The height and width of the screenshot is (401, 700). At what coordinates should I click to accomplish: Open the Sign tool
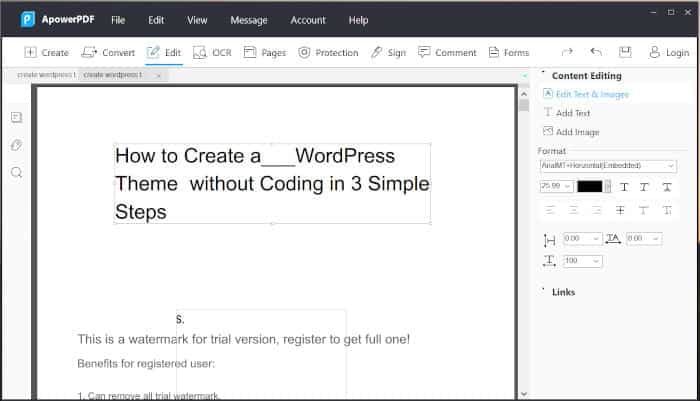click(388, 52)
